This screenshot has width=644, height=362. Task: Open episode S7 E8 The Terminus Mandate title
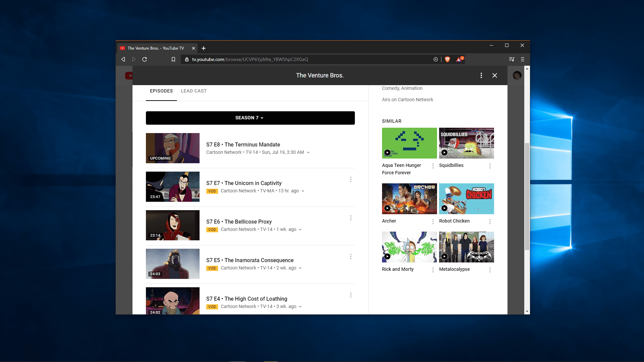click(243, 144)
